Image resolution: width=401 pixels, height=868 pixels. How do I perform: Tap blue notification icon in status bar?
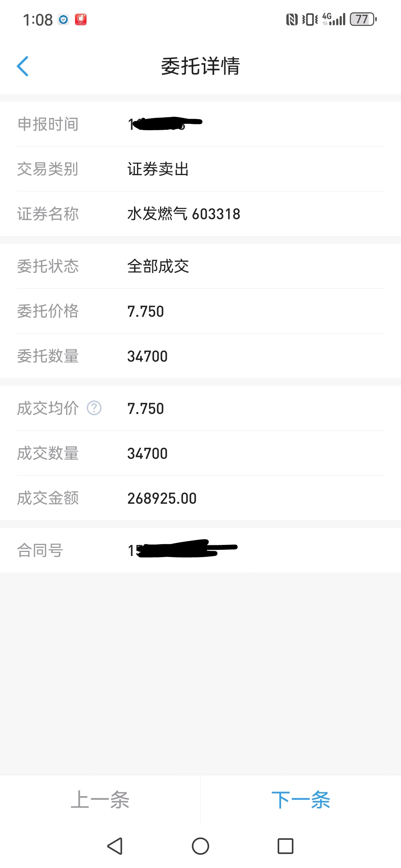point(63,19)
